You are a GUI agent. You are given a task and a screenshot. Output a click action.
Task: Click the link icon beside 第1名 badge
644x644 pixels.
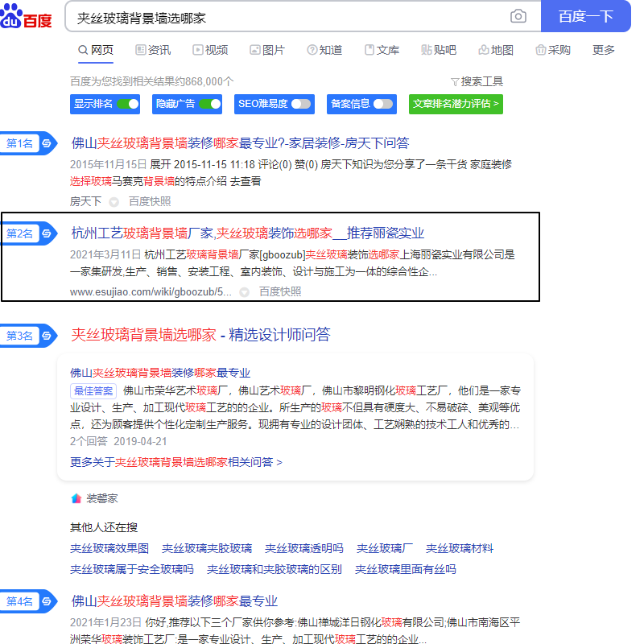click(x=47, y=143)
